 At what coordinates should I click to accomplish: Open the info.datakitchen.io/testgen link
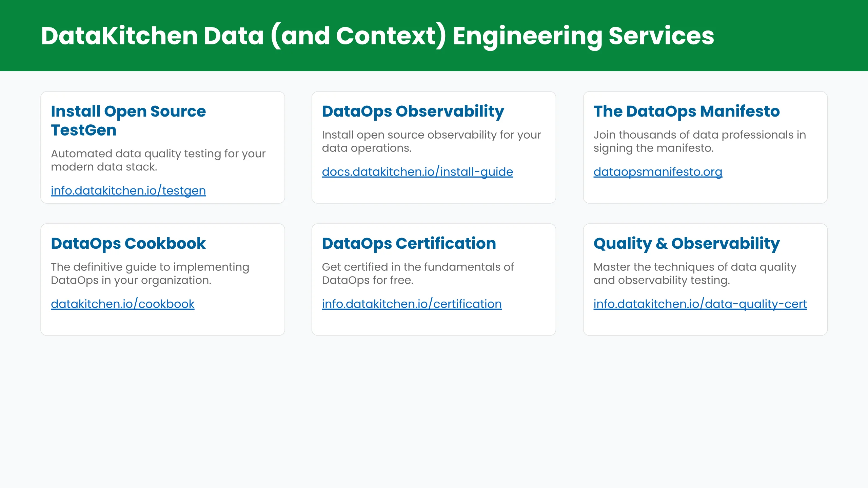(x=128, y=191)
